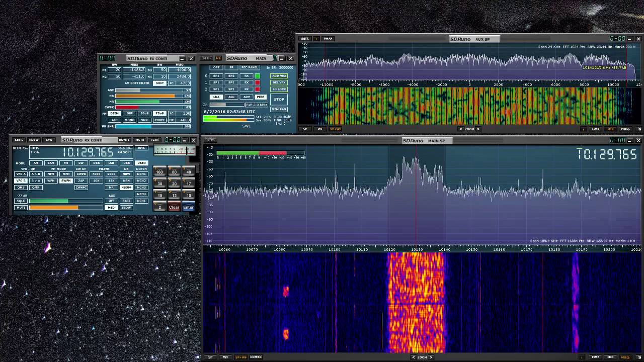Zoom in arrow on Main SP

pos(431,357)
